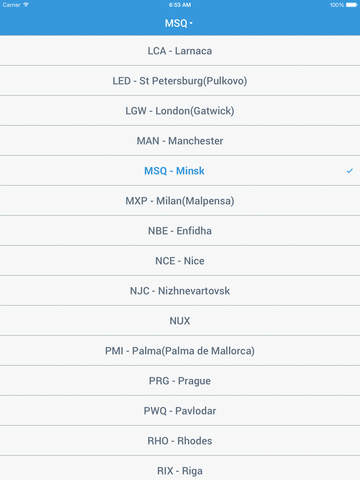Image resolution: width=360 pixels, height=480 pixels.
Task: Select LGW - London(Gatwick) option
Action: coord(180,111)
